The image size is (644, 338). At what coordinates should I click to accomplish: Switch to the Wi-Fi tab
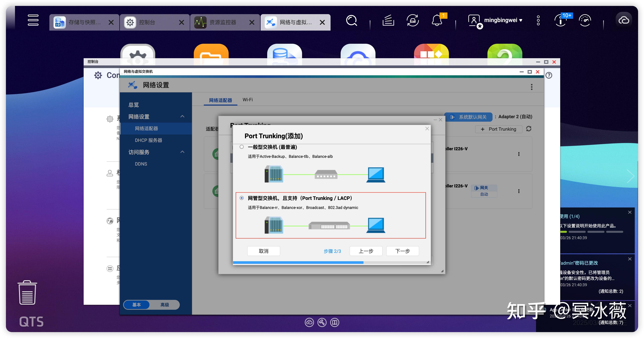(x=247, y=100)
